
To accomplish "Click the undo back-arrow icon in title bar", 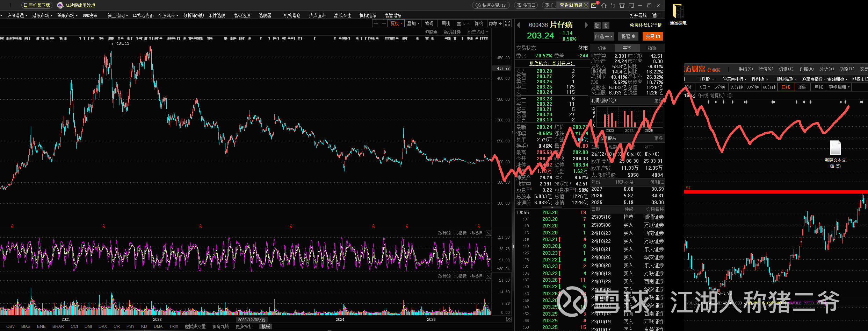I will click(x=613, y=5).
